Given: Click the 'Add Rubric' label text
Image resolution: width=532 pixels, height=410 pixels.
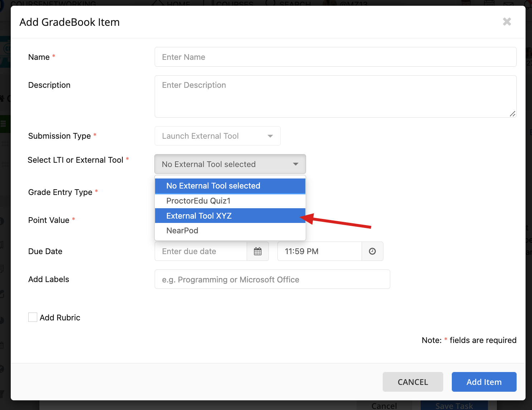Looking at the screenshot, I should coord(60,318).
